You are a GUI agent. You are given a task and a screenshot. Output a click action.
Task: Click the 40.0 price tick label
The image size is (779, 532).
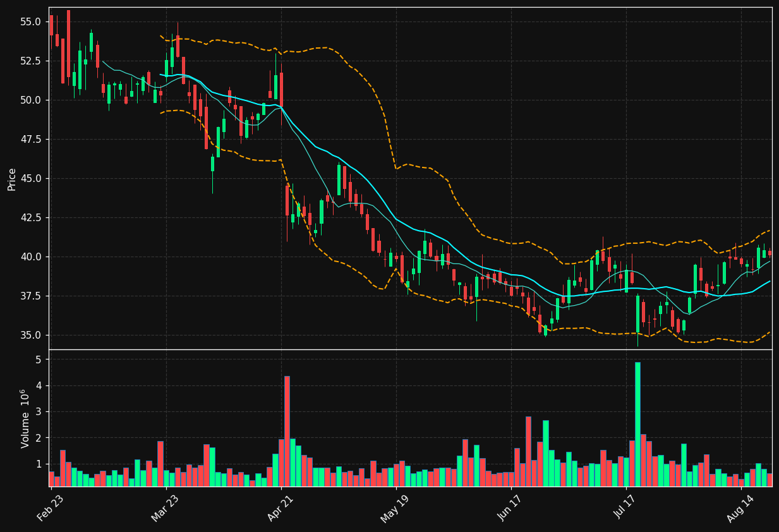(x=31, y=257)
